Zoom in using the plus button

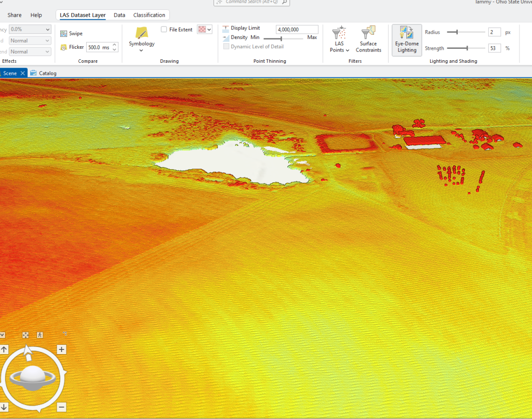pos(61,349)
